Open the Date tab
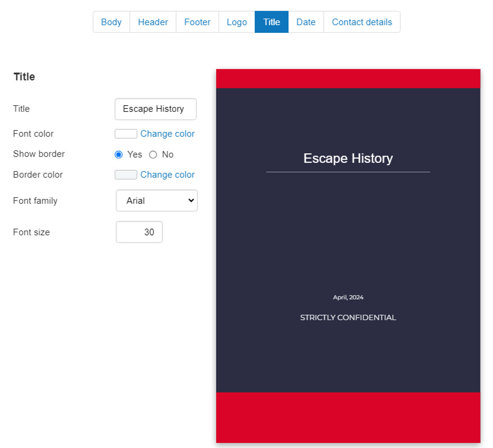The image size is (493, 448). pyautogui.click(x=306, y=22)
